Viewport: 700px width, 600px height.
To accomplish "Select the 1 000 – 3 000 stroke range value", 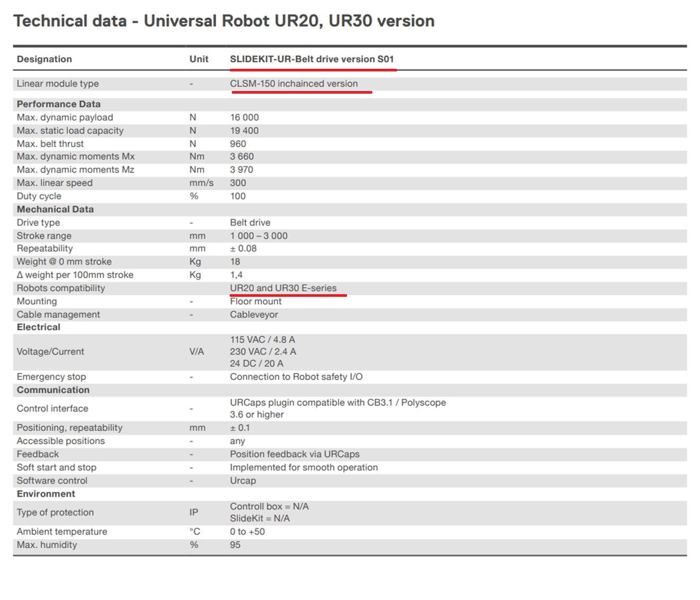I will coord(259,236).
